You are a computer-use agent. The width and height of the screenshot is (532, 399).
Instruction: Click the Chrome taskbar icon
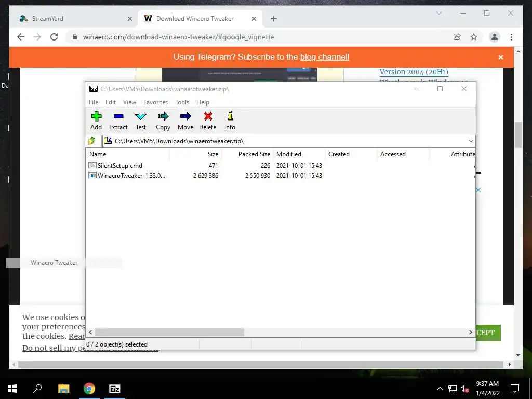(89, 389)
